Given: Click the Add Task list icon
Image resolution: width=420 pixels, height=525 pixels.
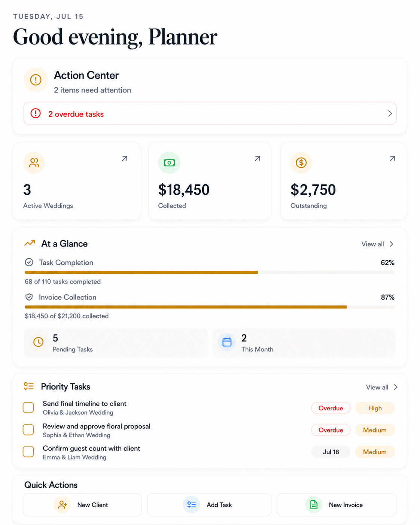Looking at the screenshot, I should point(191,505).
